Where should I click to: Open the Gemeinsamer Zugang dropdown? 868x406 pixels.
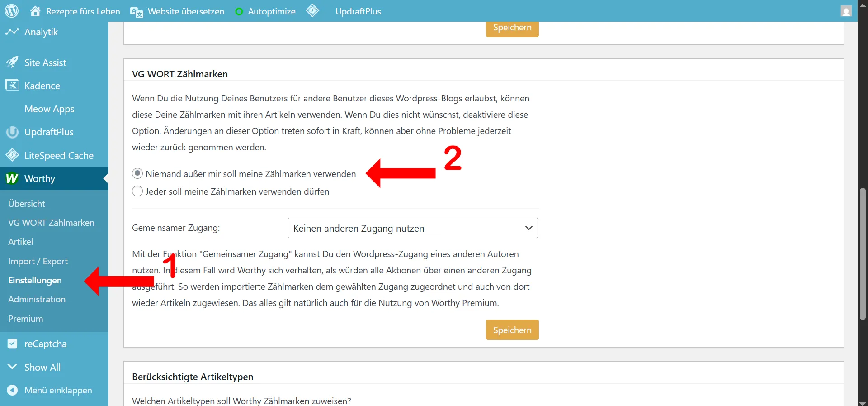413,228
